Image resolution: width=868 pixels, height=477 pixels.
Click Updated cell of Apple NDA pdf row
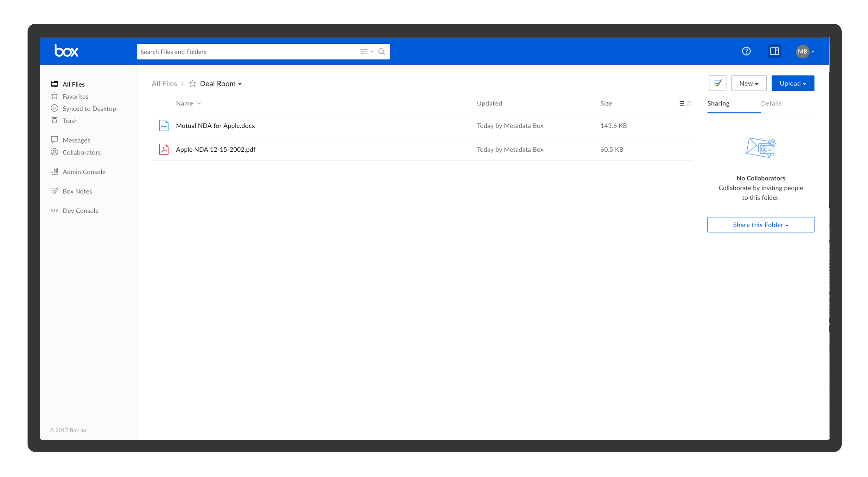510,149
